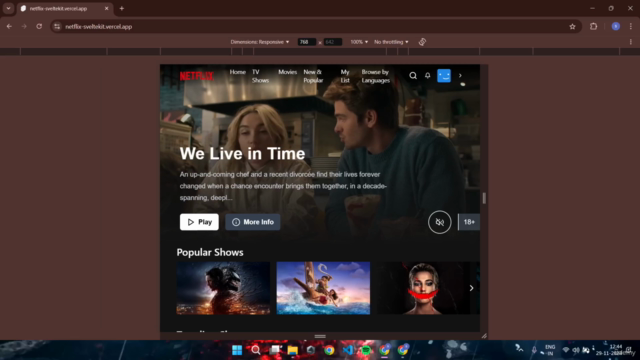Viewport: 640px width, 360px height.
Task: Close the netflix-sveltekit tab
Action: [107, 9]
